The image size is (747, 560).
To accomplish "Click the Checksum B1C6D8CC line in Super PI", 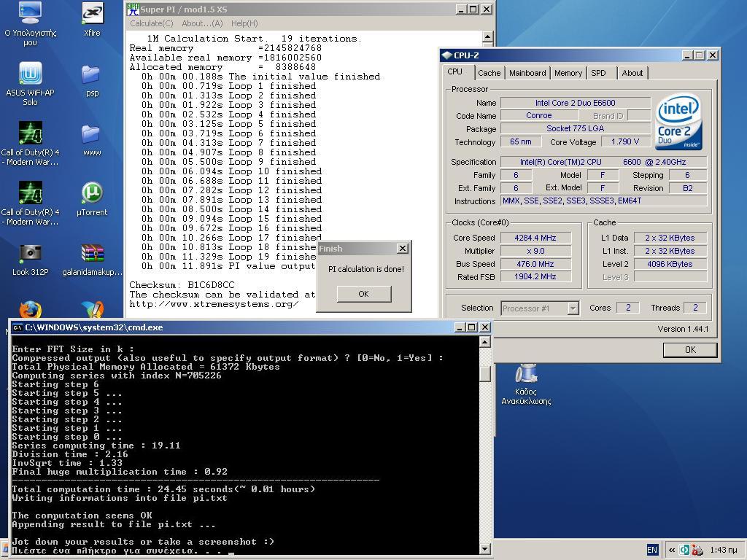I will [x=182, y=285].
